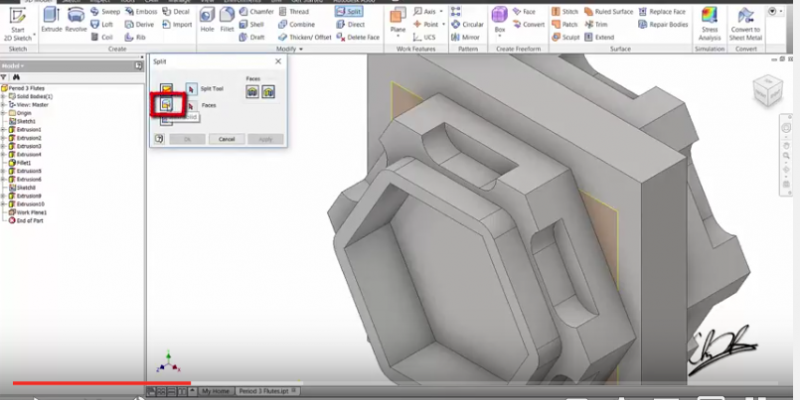This screenshot has height=400, width=800.
Task: Choose the Split Face method button
Action: coord(166,89)
